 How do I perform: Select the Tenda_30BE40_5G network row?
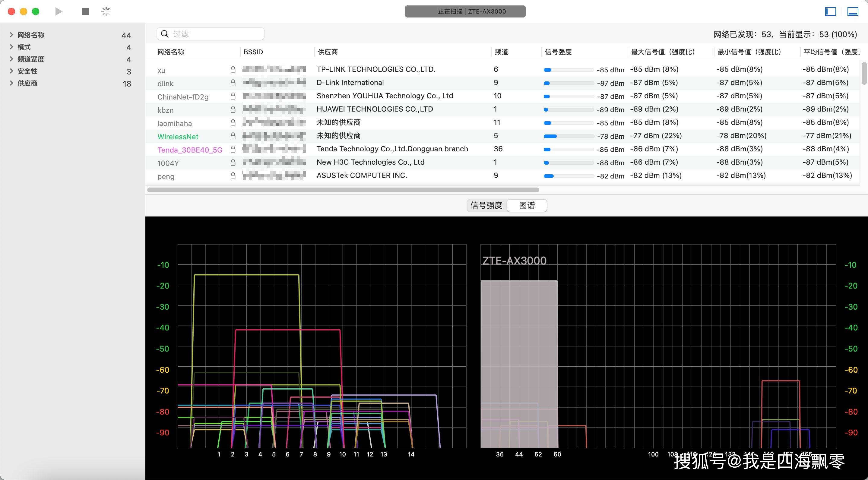click(x=190, y=150)
